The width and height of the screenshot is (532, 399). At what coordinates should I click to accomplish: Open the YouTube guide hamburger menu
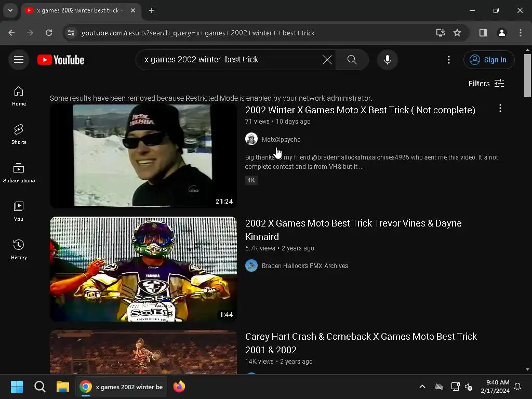click(19, 60)
